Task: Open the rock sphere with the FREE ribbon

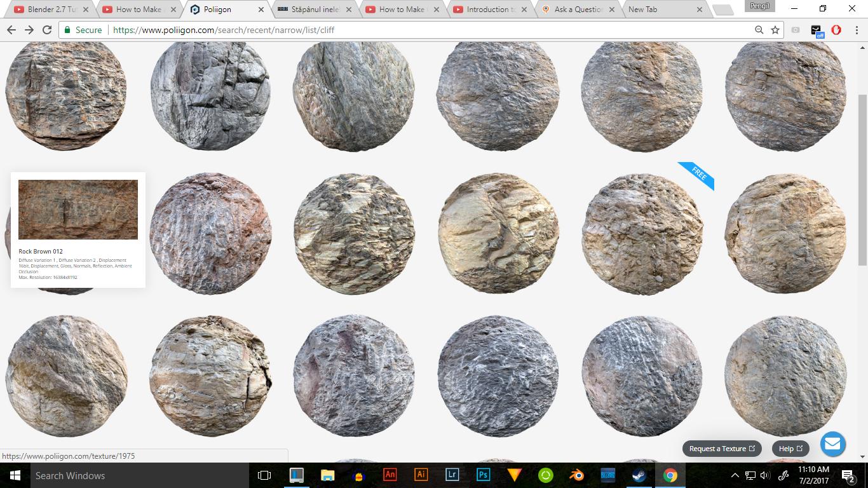Action: tap(642, 234)
